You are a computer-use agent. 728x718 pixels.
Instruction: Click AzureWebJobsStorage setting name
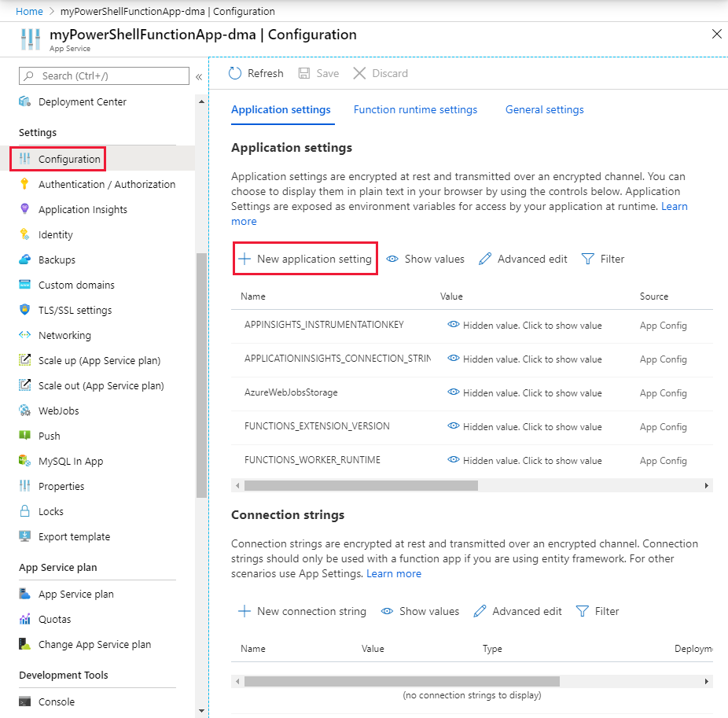point(291,392)
